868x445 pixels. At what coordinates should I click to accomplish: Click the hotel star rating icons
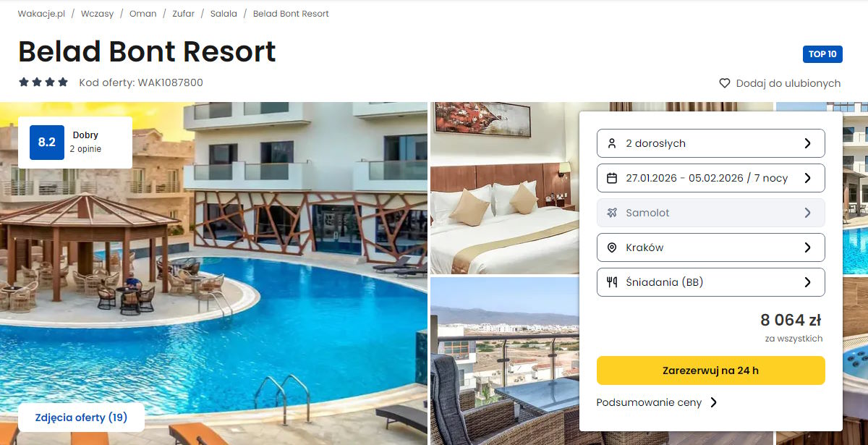pyautogui.click(x=43, y=82)
